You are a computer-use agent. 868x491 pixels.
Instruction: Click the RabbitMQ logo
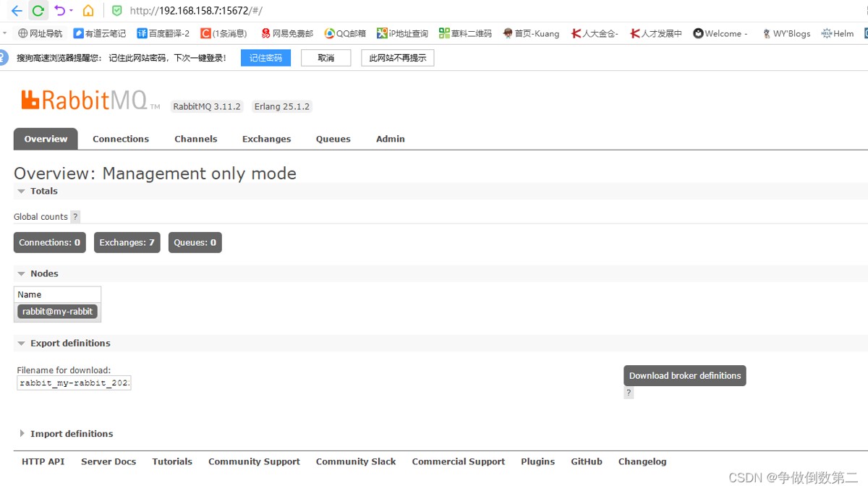click(x=90, y=100)
